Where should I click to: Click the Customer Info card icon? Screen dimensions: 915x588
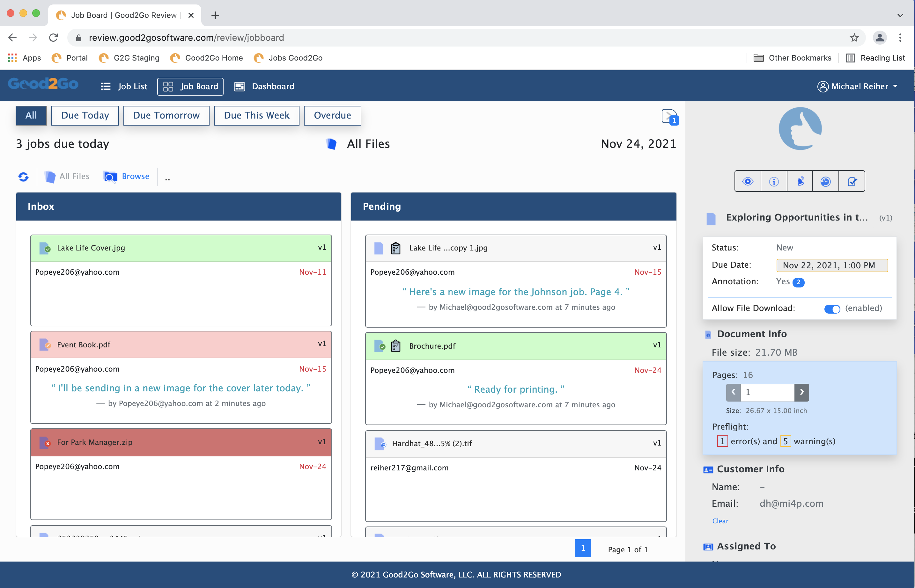click(x=708, y=470)
